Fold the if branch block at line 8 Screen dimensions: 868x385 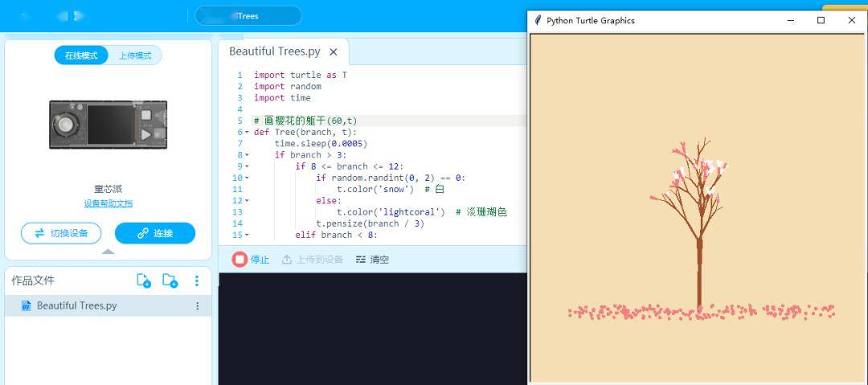(247, 155)
